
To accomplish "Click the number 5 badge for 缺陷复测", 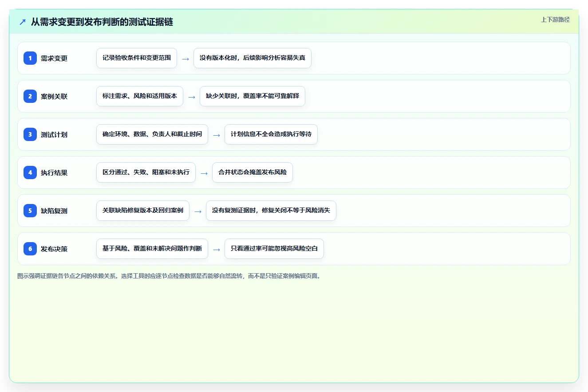I will tap(30, 211).
